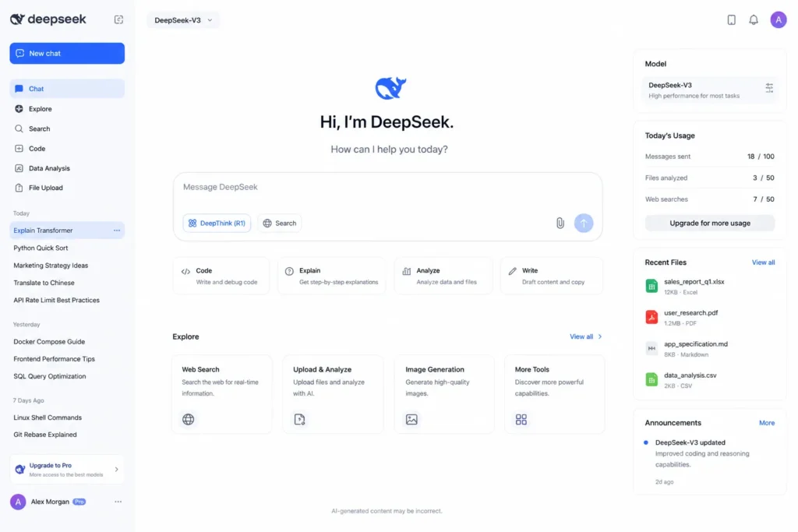Click the More Tools card title
This screenshot has height=532, width=798.
[x=531, y=369]
